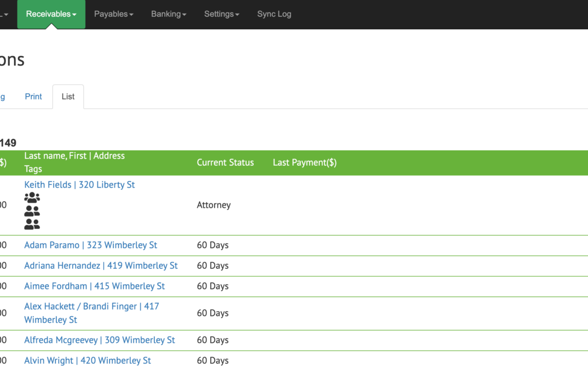The image size is (588, 368).
Task: Click the Current Status column header
Action: pyautogui.click(x=225, y=162)
